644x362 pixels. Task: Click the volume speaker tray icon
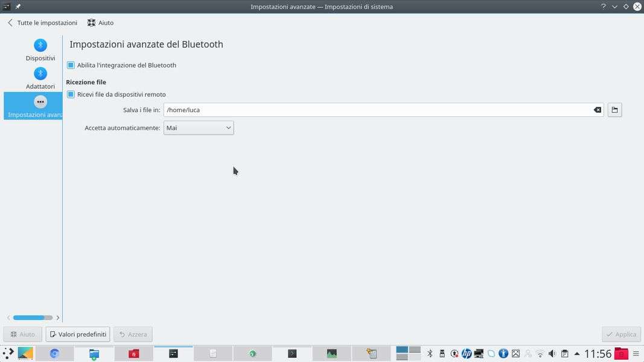click(552, 354)
